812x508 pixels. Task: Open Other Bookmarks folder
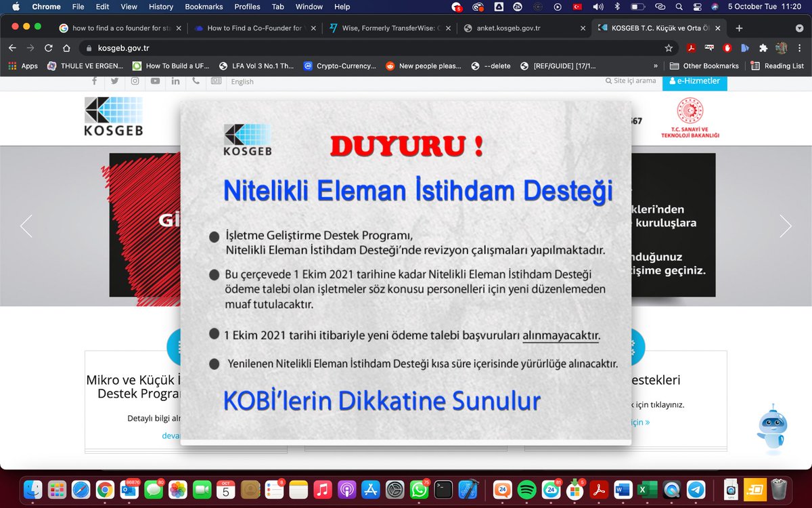(704, 66)
